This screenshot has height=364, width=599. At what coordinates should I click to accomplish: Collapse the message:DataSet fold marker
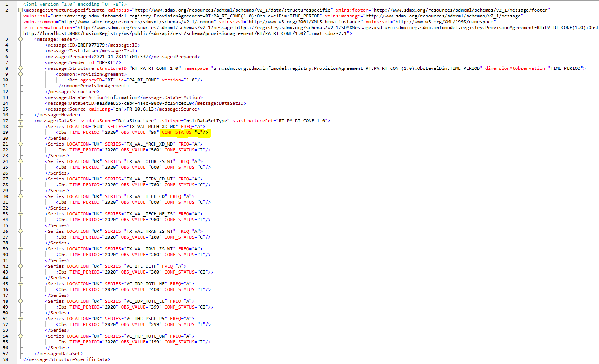[20, 121]
